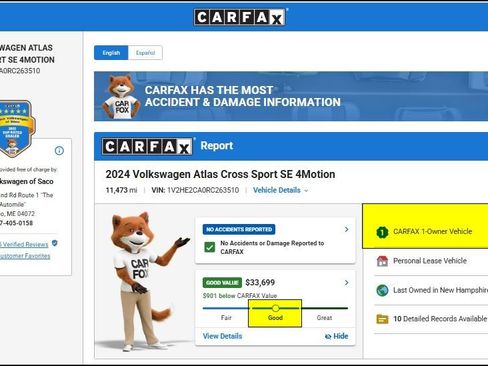
Task: Expand the Vehicle Details dropdown
Action: tap(280, 190)
